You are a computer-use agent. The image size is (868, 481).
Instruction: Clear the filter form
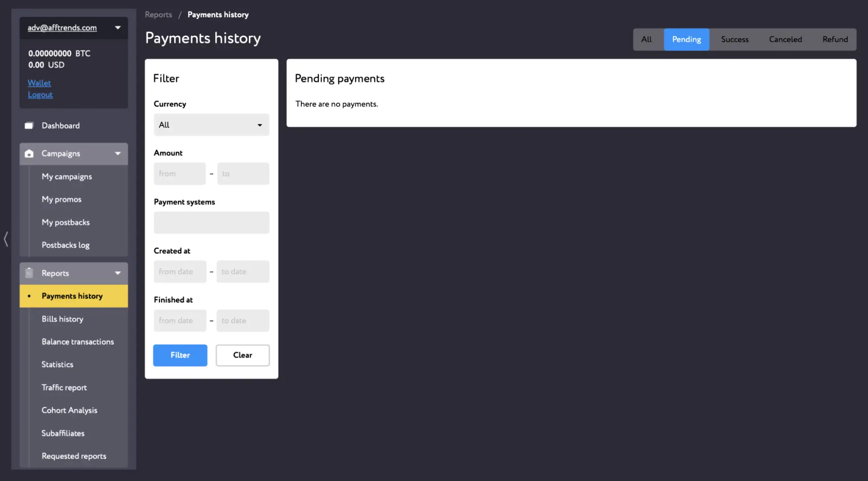(x=243, y=355)
